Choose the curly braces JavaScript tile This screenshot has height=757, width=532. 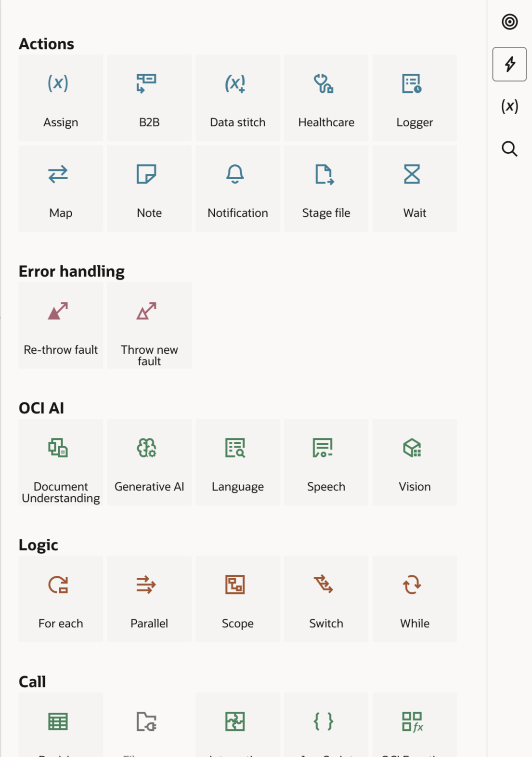coord(326,725)
